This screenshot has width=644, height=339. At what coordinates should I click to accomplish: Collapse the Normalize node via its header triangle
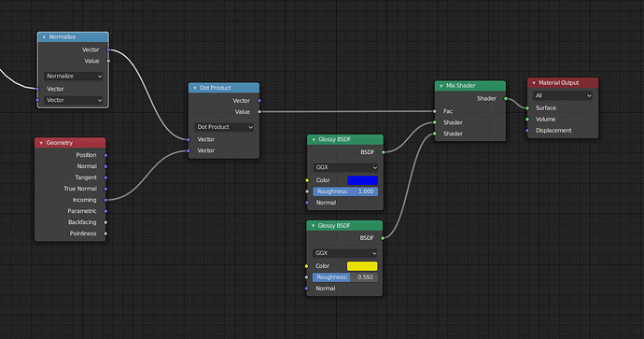[x=44, y=37]
